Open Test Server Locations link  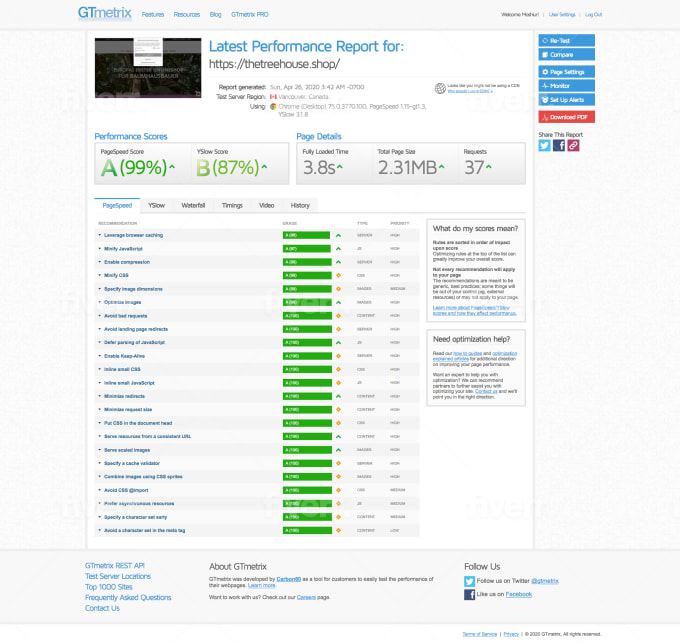coord(118,576)
